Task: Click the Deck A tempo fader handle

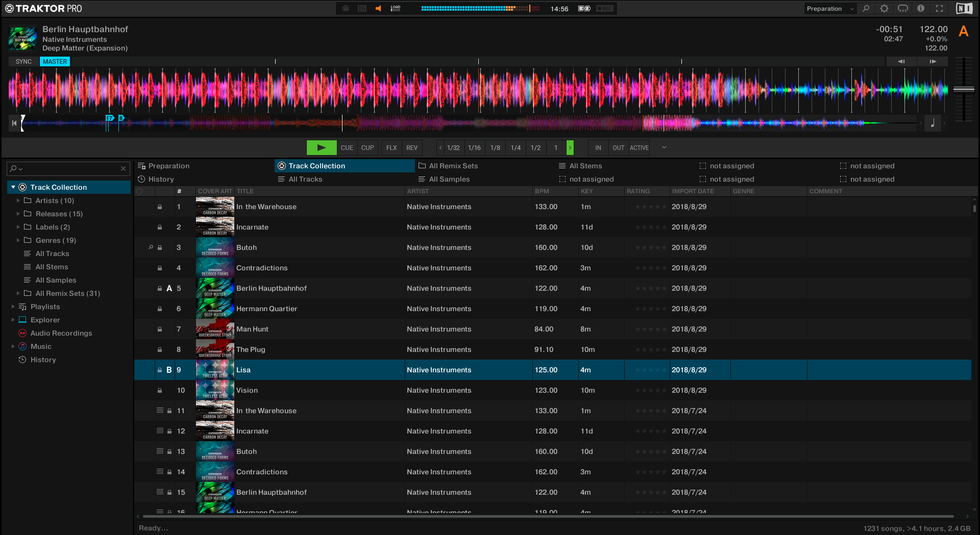Action: point(964,89)
